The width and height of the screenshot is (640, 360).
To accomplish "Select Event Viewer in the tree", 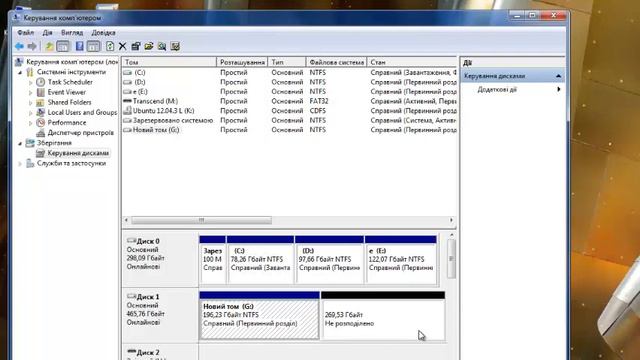I will coord(67,92).
